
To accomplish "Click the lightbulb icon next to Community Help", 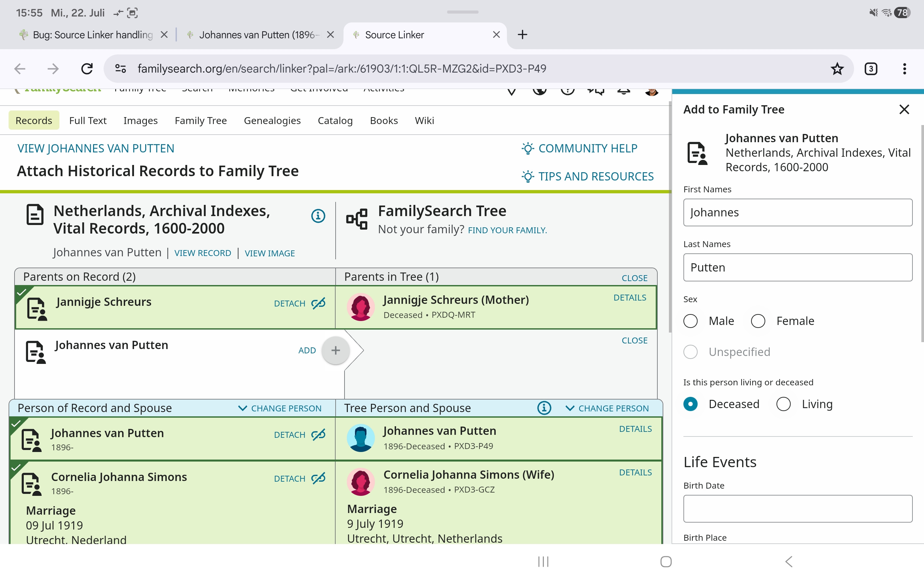I will pyautogui.click(x=528, y=148).
